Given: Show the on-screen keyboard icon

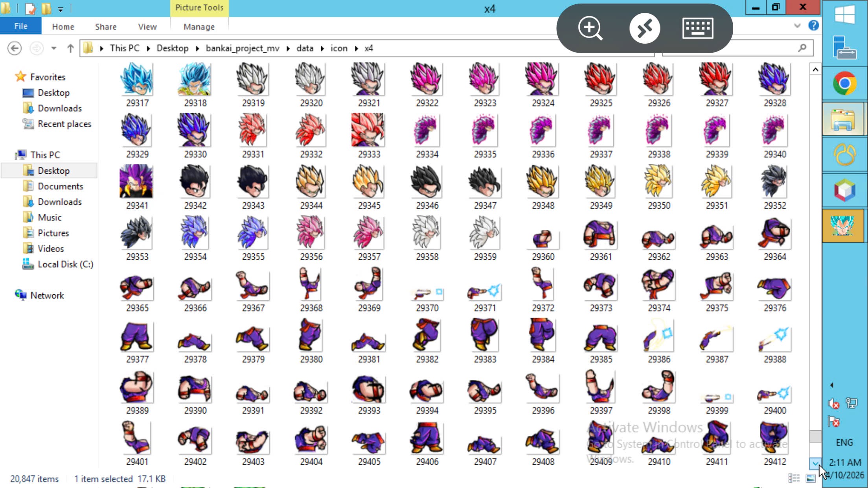Looking at the screenshot, I should [x=698, y=28].
